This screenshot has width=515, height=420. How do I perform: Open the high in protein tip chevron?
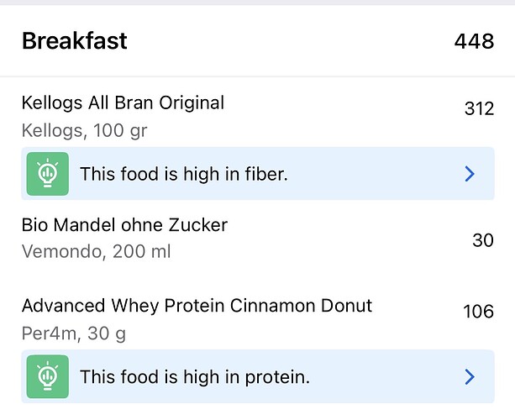tap(470, 377)
